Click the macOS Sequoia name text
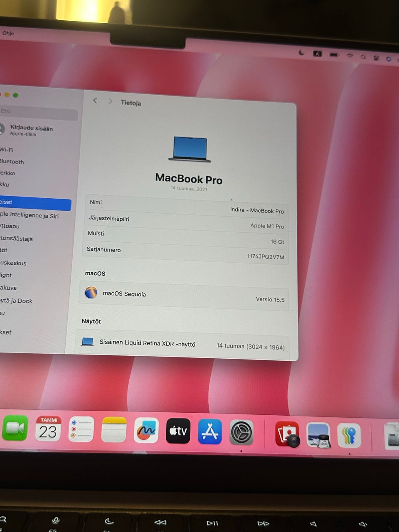Viewport: 399px width, 532px height. point(124,294)
